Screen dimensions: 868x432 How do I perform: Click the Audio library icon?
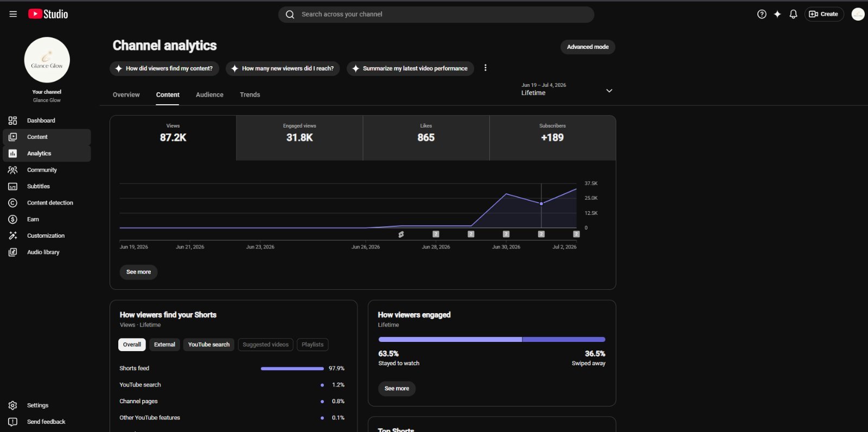point(12,252)
